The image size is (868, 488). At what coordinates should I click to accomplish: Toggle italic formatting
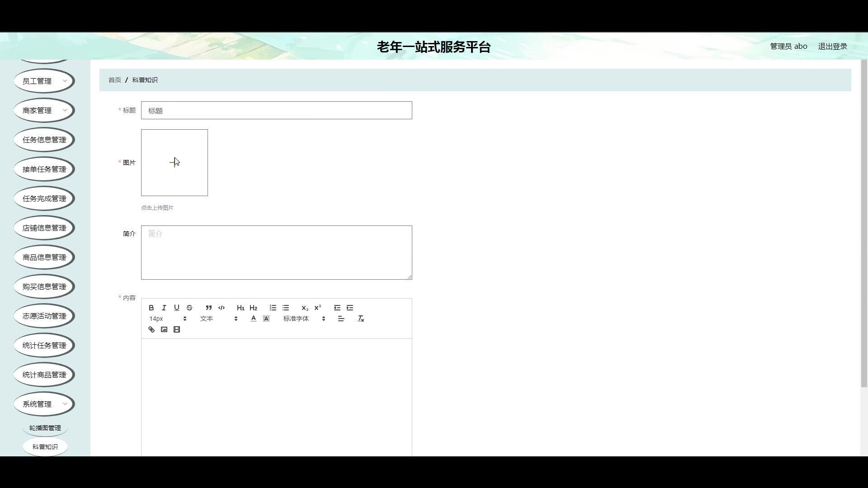pos(164,308)
